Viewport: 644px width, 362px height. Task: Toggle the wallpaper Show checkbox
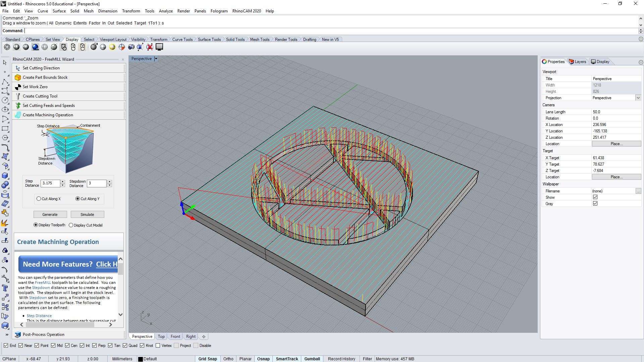595,197
